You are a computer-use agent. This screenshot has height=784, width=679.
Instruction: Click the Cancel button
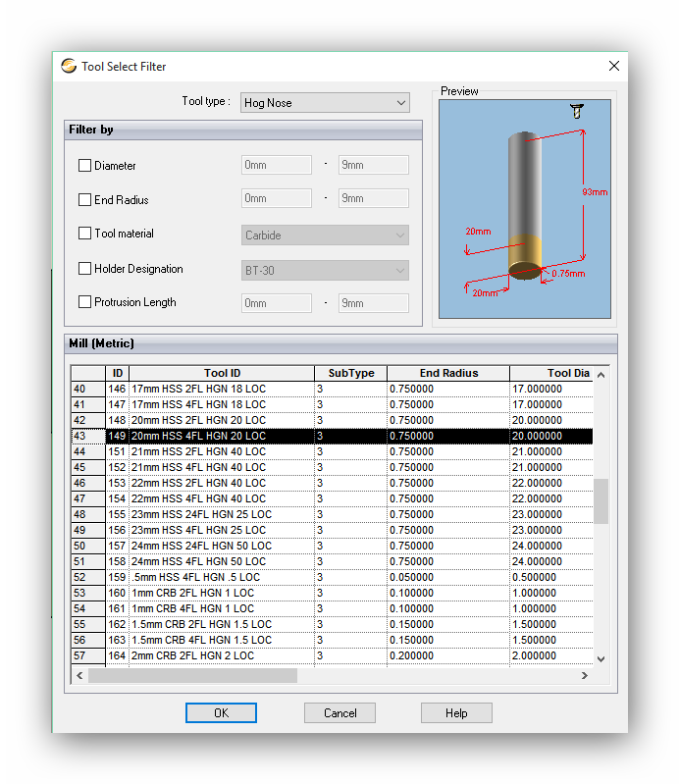click(339, 713)
